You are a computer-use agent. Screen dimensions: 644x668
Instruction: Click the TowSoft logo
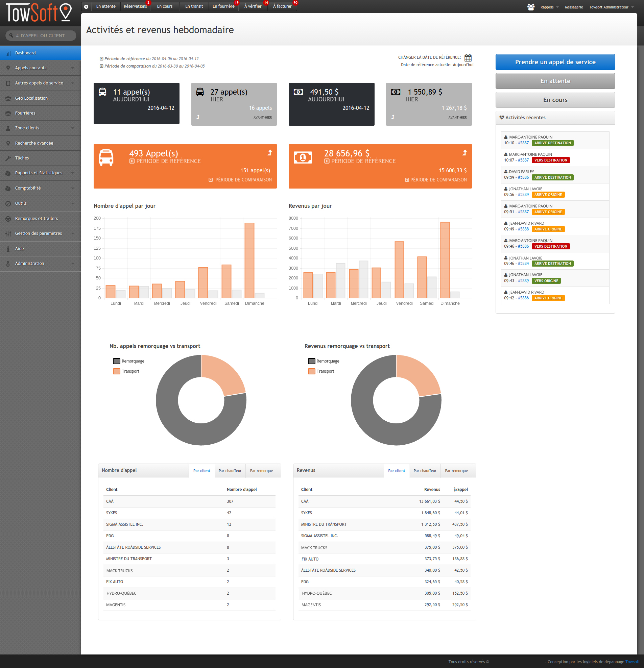coord(39,13)
